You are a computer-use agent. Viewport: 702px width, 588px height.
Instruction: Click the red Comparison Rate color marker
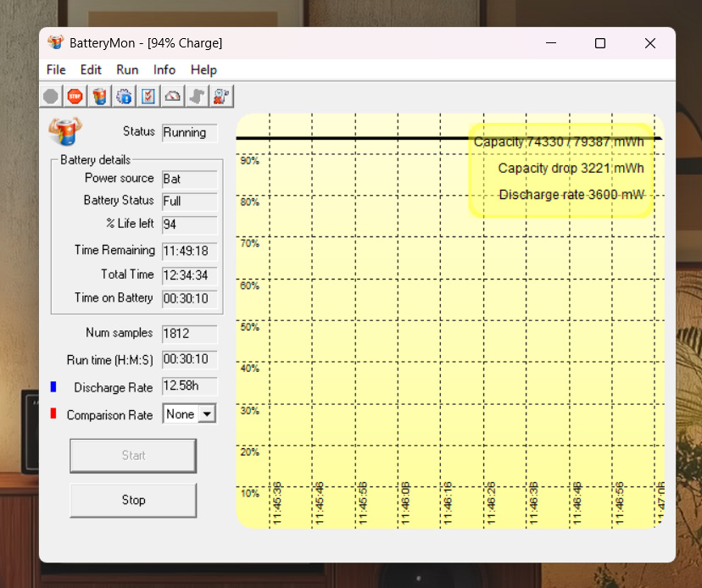click(x=53, y=413)
